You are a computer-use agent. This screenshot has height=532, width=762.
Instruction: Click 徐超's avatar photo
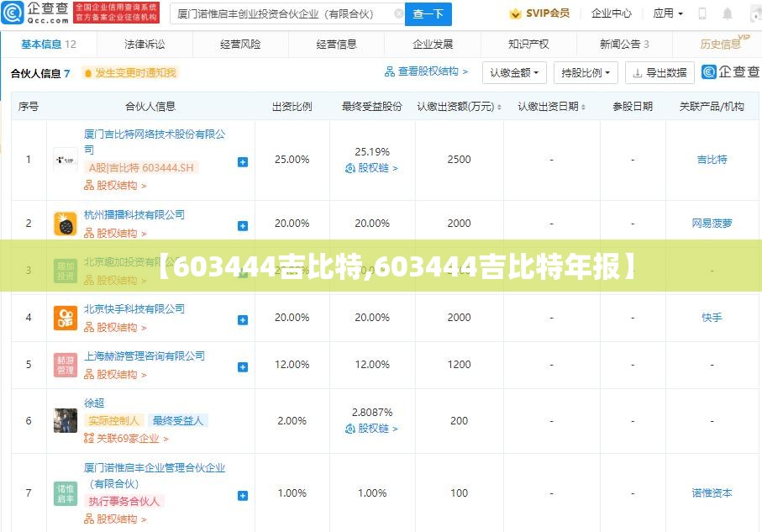coord(66,420)
